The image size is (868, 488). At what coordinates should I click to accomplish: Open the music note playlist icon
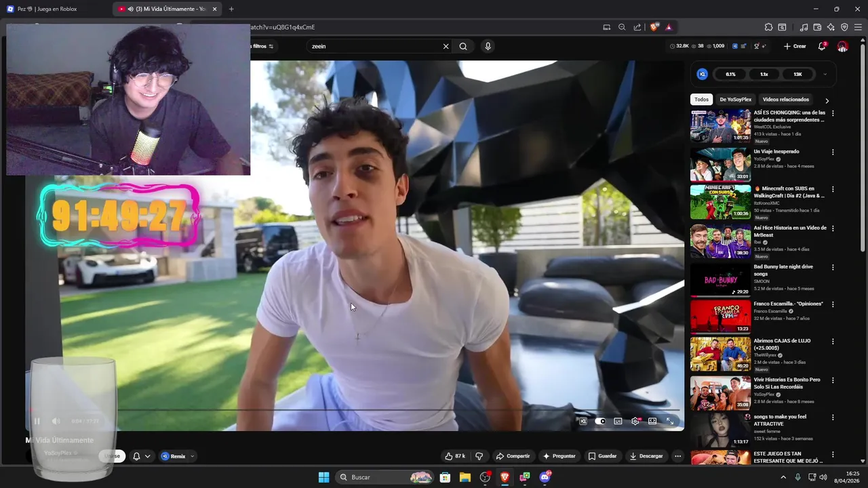pyautogui.click(x=804, y=27)
